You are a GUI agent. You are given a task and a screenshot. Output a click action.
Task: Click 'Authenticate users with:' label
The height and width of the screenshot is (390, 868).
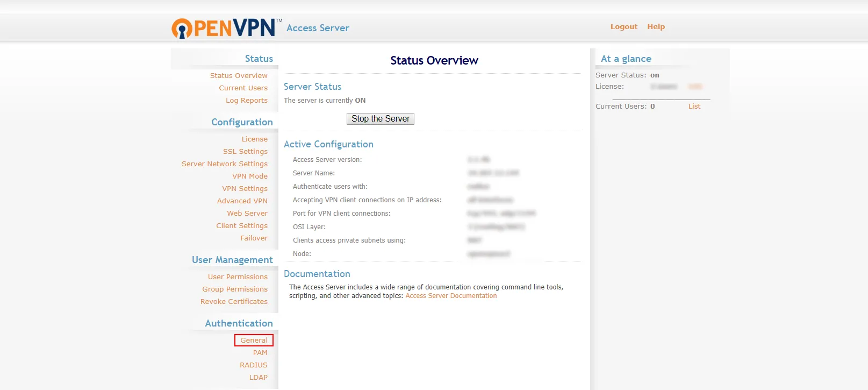tap(330, 187)
